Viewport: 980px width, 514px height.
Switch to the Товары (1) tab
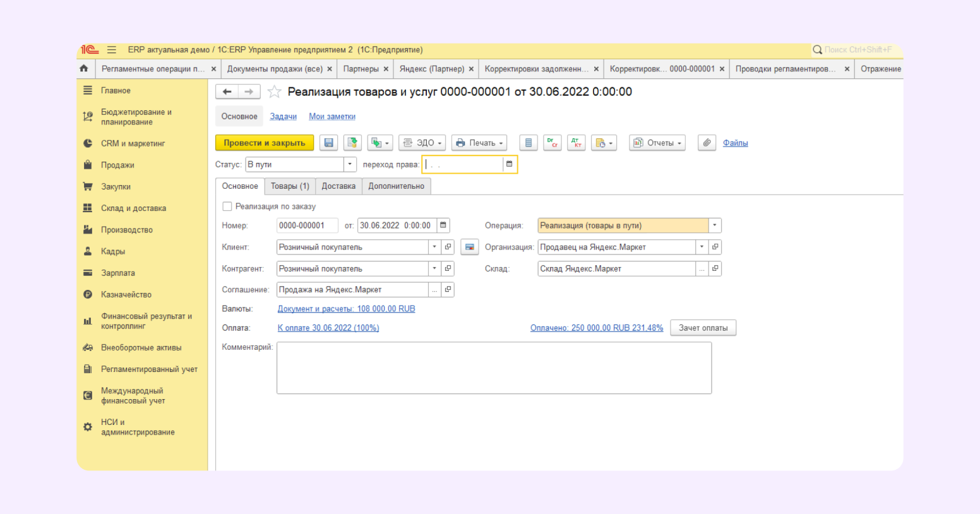pyautogui.click(x=290, y=186)
